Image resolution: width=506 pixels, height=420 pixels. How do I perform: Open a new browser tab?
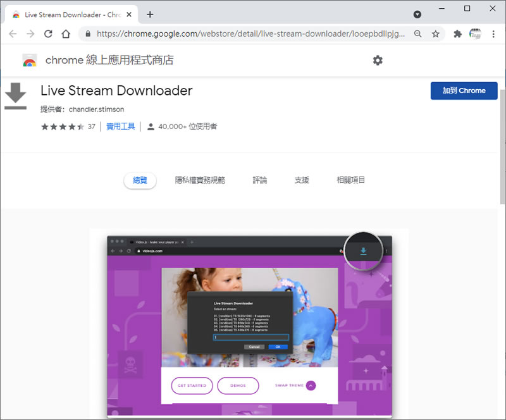pyautogui.click(x=150, y=15)
